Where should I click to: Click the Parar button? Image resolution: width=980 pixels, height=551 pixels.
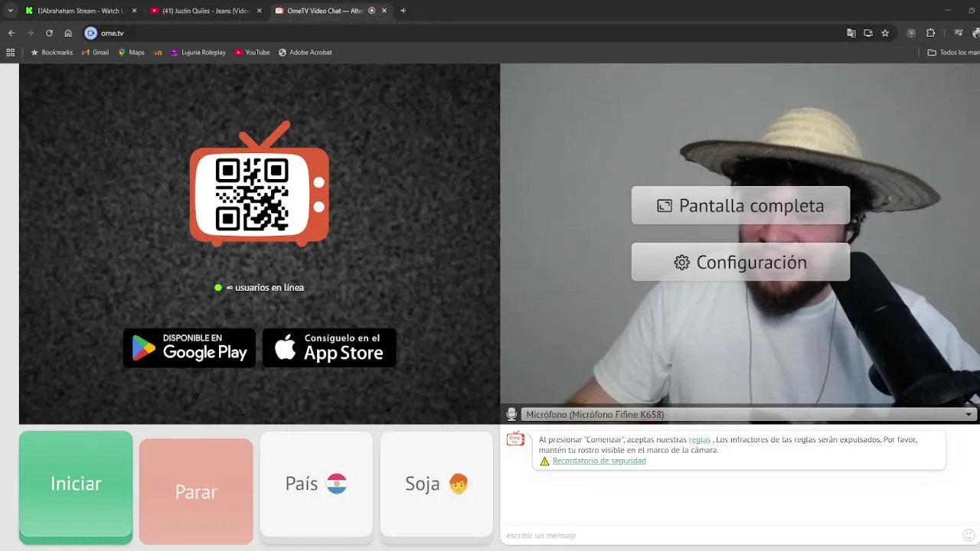[196, 491]
